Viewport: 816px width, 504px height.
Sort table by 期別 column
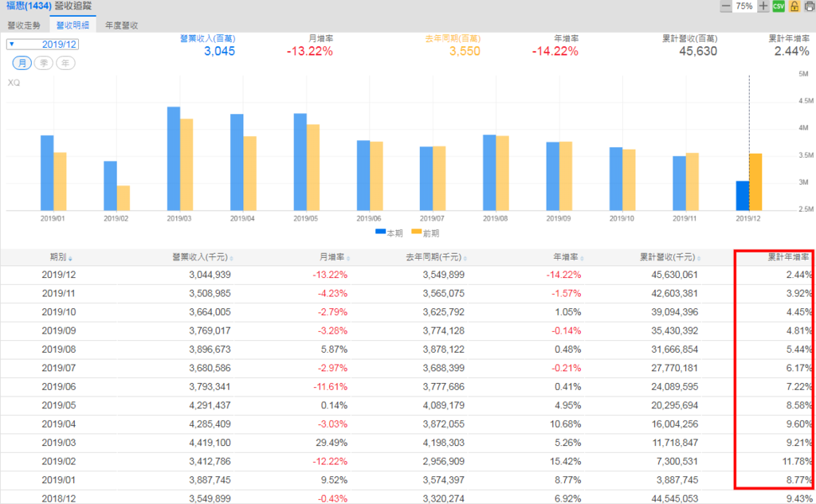(x=61, y=257)
